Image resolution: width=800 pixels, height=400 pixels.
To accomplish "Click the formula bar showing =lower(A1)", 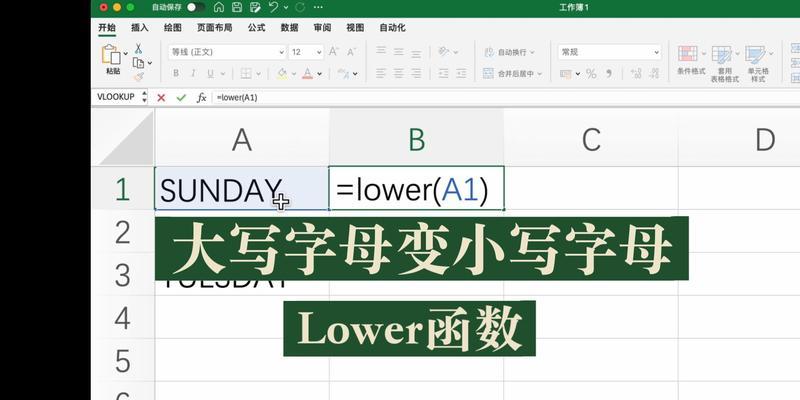I will pyautogui.click(x=505, y=97).
